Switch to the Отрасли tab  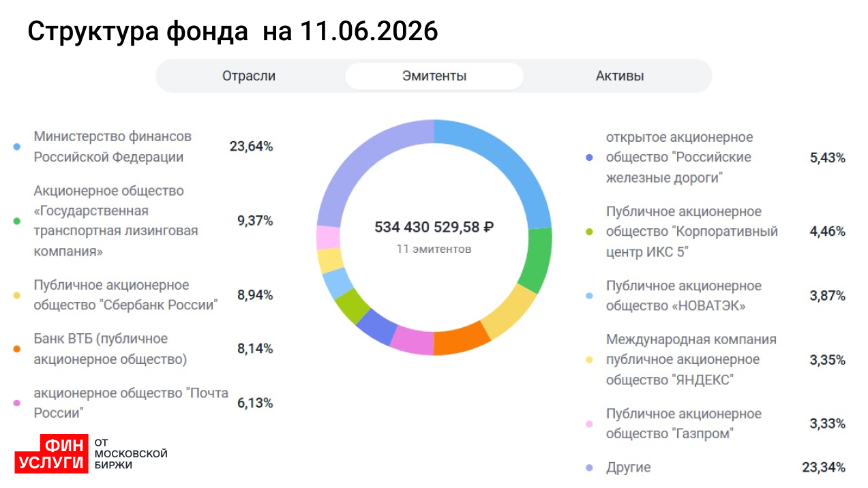pos(249,76)
